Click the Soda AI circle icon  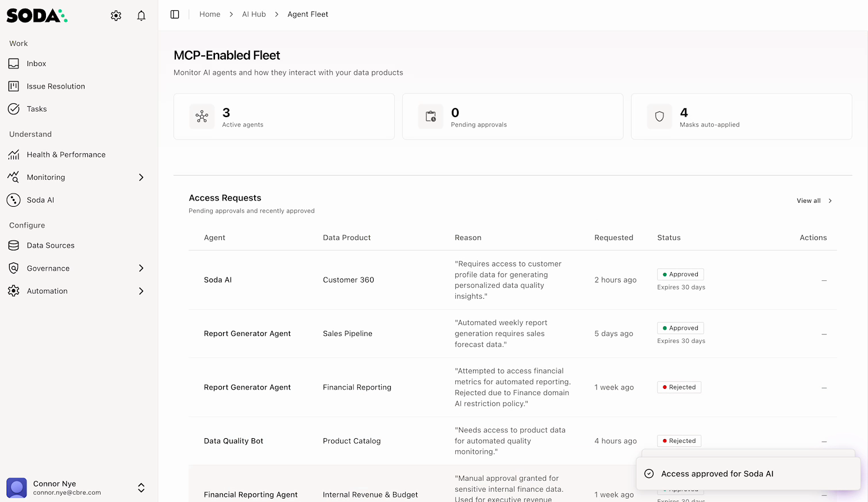click(x=14, y=200)
